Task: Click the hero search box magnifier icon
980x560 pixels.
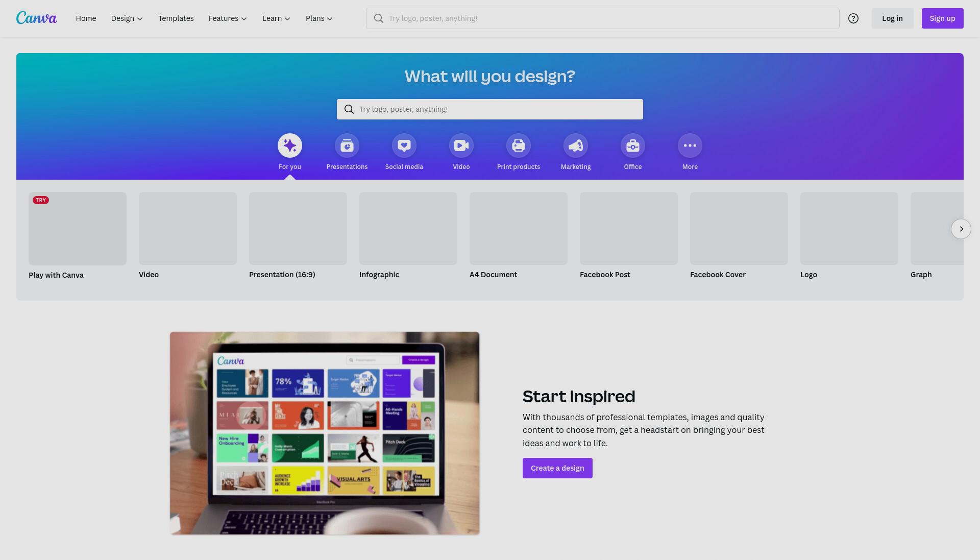Action: [x=349, y=109]
